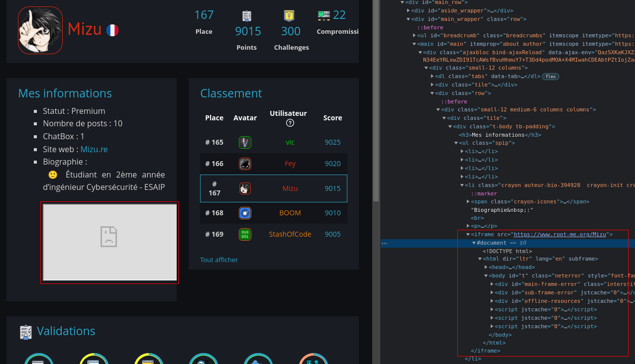Image resolution: width=635 pixels, height=364 pixels.
Task: Select the h3 Mes informations node
Action: [x=500, y=135]
